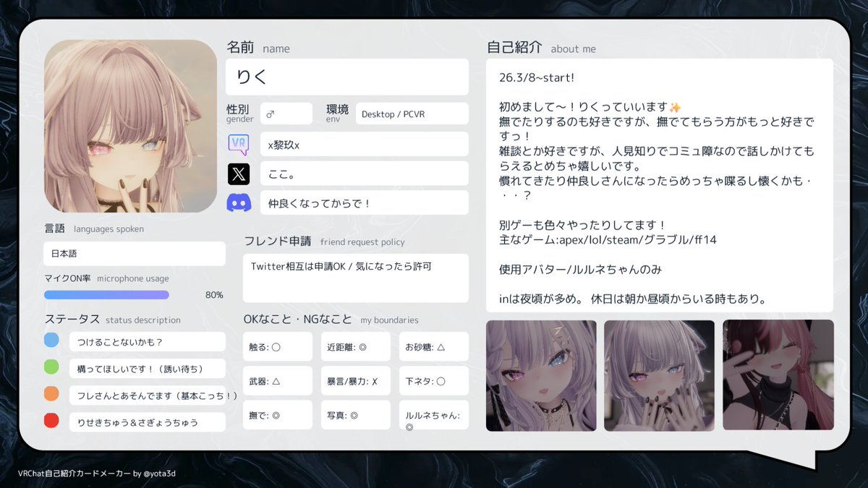Toggle the 写真 (photos) permission

point(355,414)
